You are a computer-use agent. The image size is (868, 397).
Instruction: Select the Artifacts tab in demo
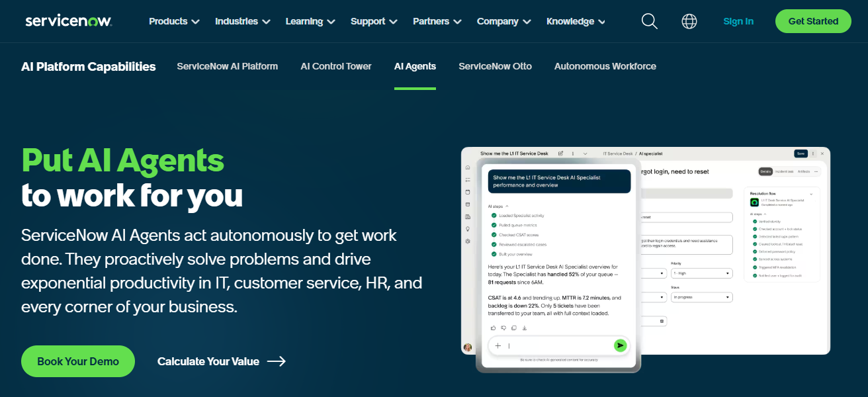click(x=804, y=171)
